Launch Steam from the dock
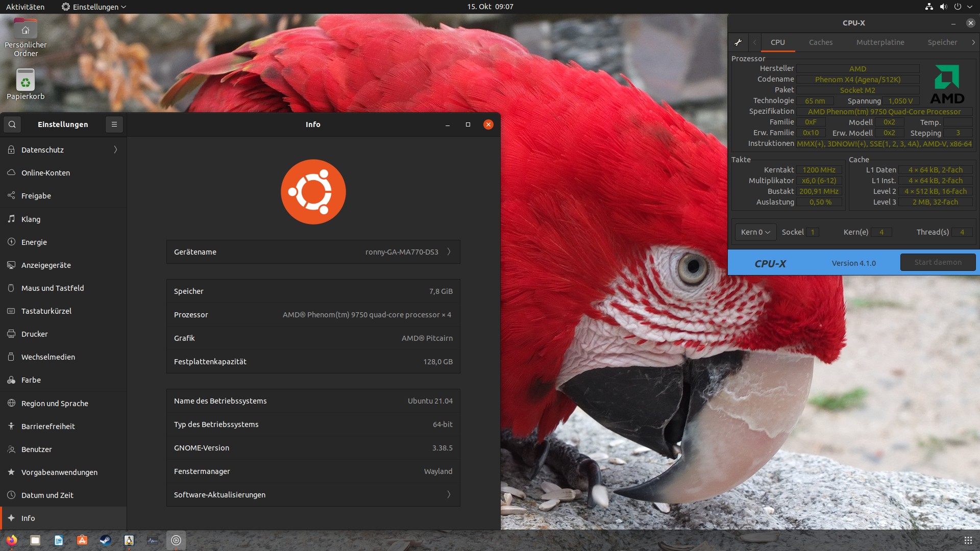This screenshot has height=551, width=980. tap(105, 540)
